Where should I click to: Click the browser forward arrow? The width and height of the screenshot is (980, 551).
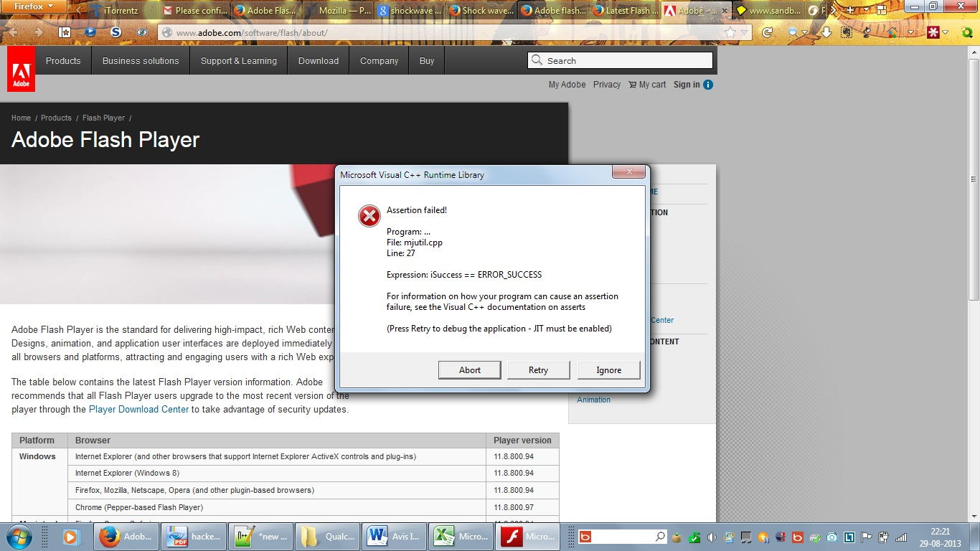pos(39,32)
